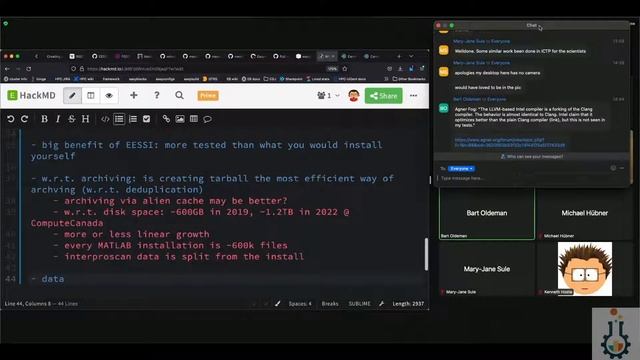Undo last edit in editor toolbar

(x=11, y=119)
